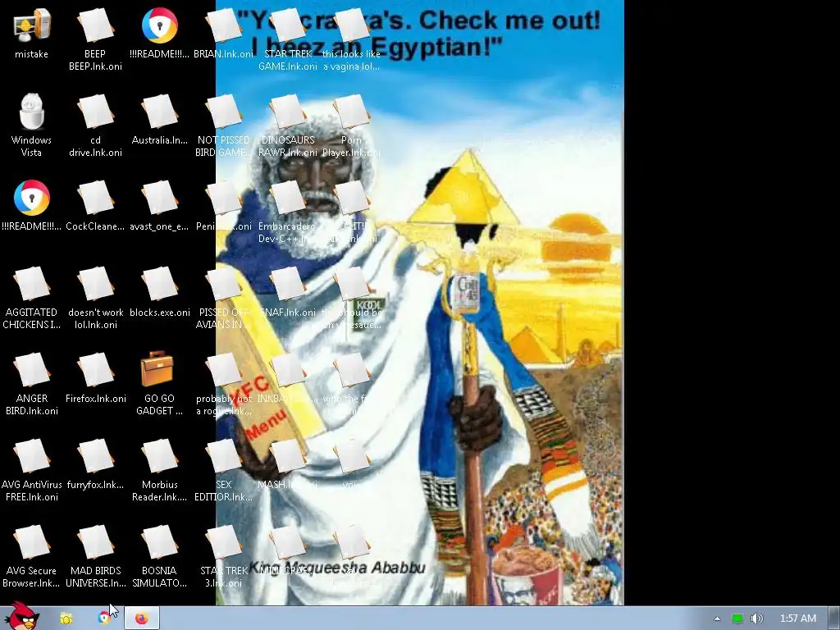The width and height of the screenshot is (840, 630).
Task: Select the BEEP BEEP.lnk.oni file icon
Action: 95,25
